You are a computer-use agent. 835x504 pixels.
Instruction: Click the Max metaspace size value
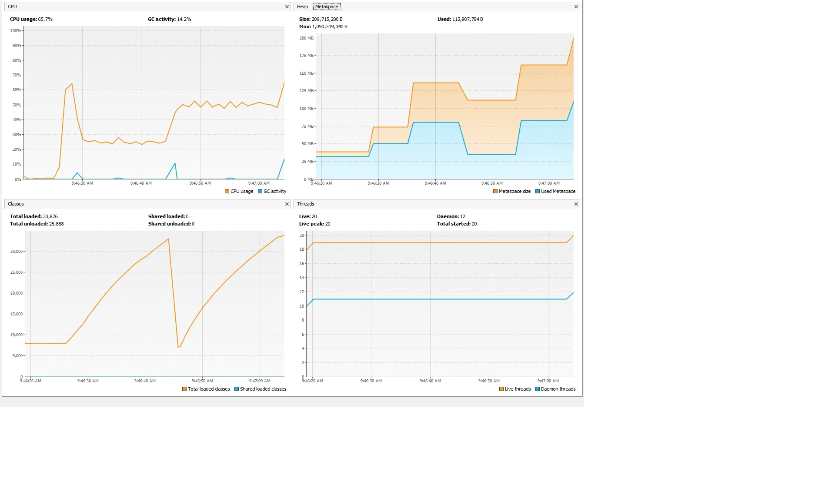pos(329,27)
